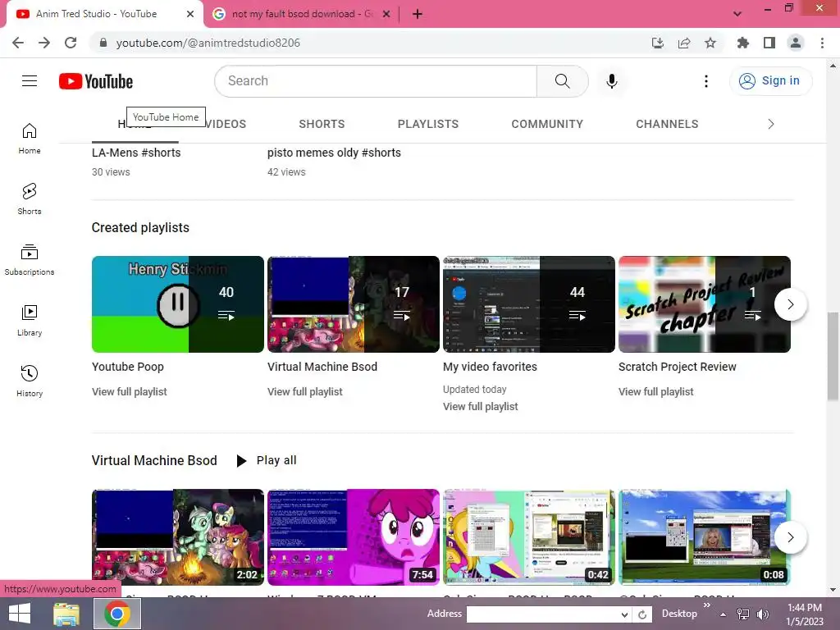Click the share page icon
This screenshot has width=840, height=630.
[684, 43]
